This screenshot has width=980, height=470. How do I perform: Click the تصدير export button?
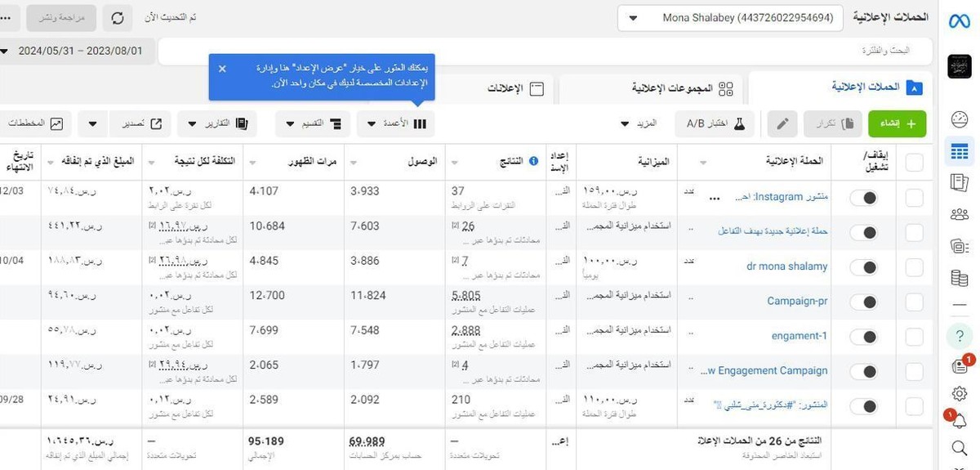click(x=139, y=123)
